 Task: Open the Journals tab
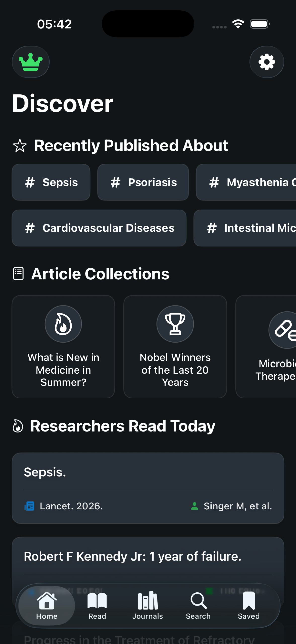click(x=148, y=605)
